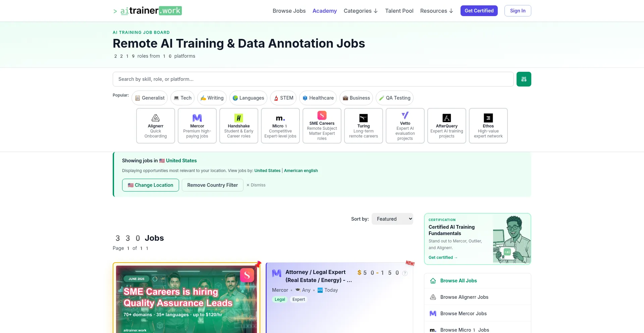
Task: Open the Micro1 platform logo
Action: point(280,118)
